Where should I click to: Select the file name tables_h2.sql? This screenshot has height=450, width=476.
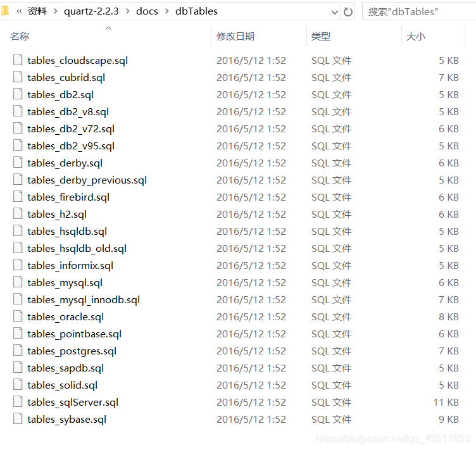(57, 214)
